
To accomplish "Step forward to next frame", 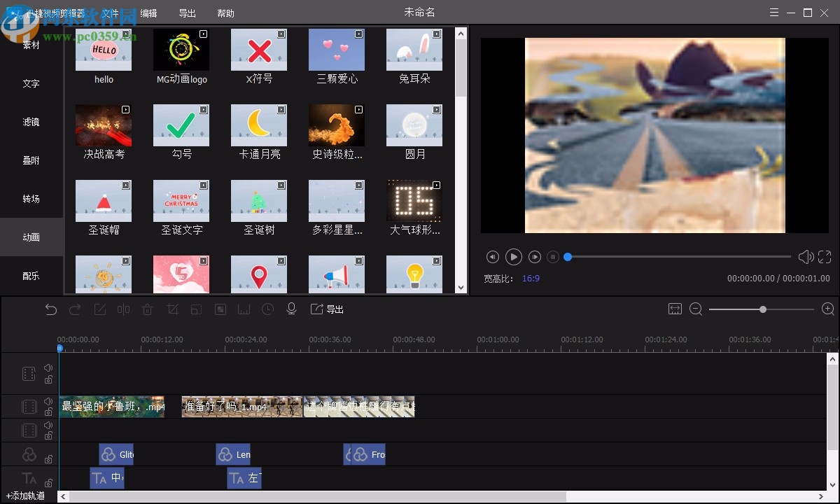I will coord(535,257).
